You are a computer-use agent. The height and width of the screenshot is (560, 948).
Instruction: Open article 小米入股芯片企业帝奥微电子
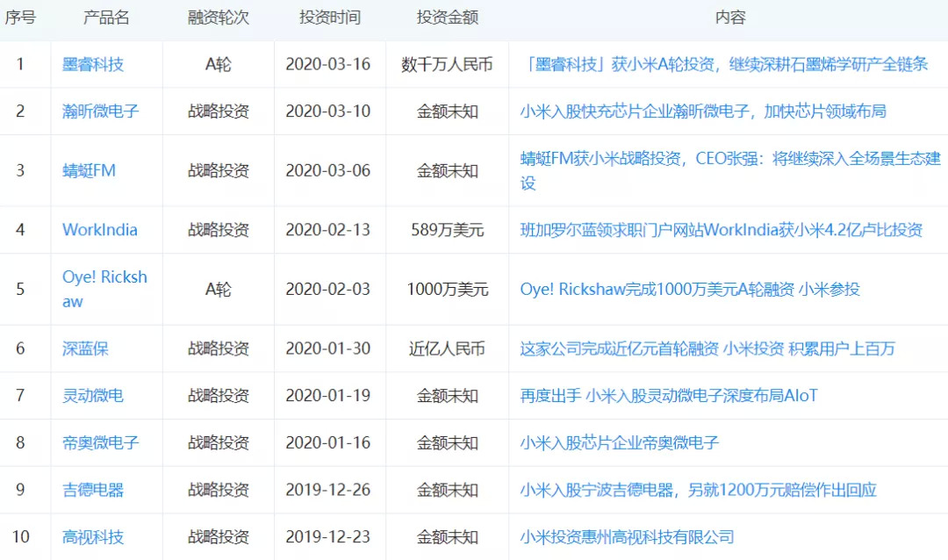(x=620, y=442)
